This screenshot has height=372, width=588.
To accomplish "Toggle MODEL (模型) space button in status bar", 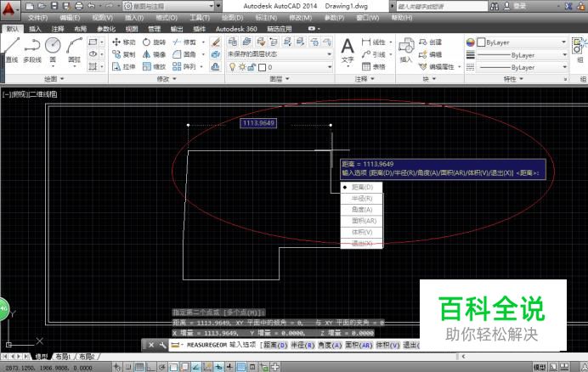I will click(x=540, y=367).
